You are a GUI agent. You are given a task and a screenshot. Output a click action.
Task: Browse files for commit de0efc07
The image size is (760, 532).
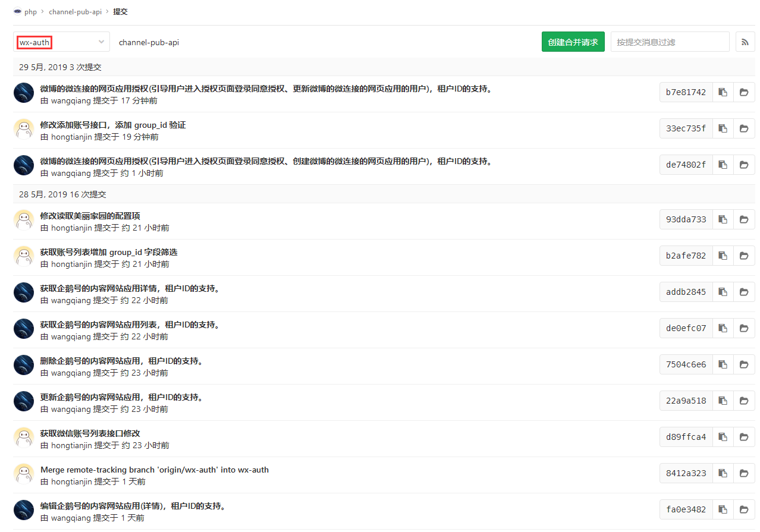tap(744, 328)
